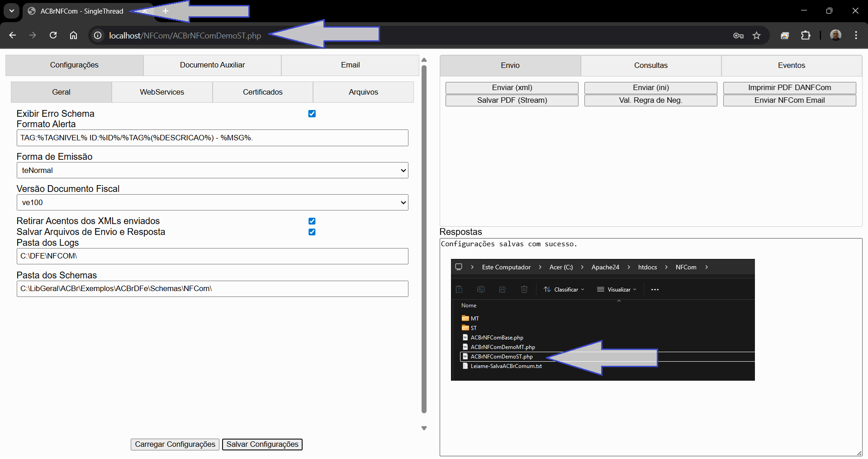The image size is (868, 459).
Task: Click Respostas textarea resize handle
Action: pos(859,453)
